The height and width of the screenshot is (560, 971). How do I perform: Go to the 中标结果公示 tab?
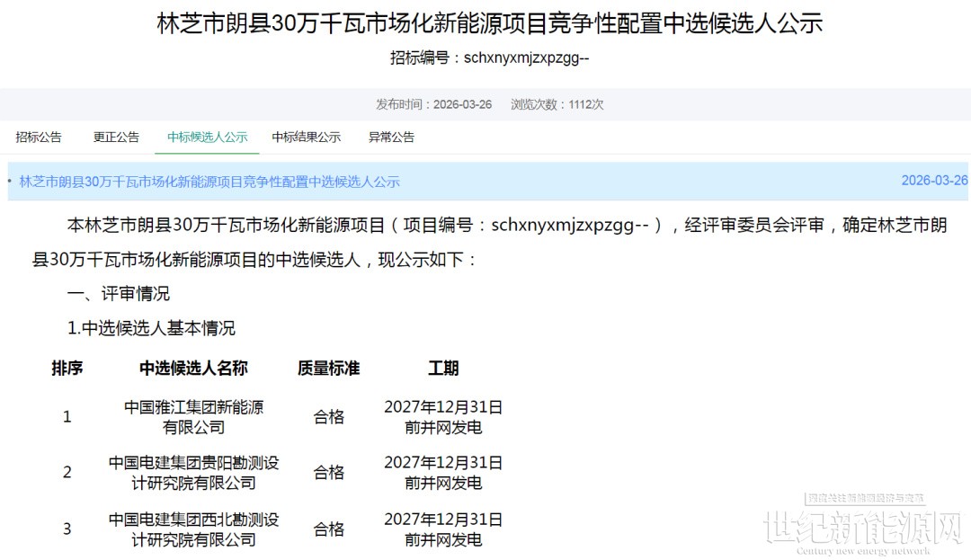[307, 138]
